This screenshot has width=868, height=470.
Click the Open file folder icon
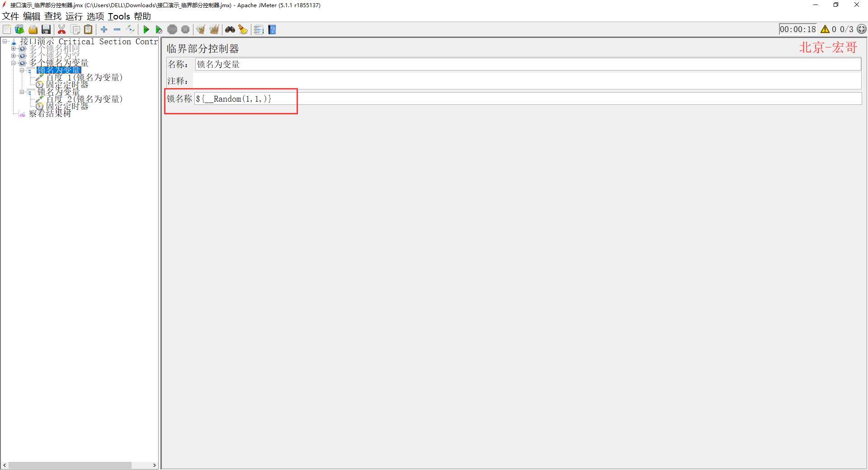33,29
